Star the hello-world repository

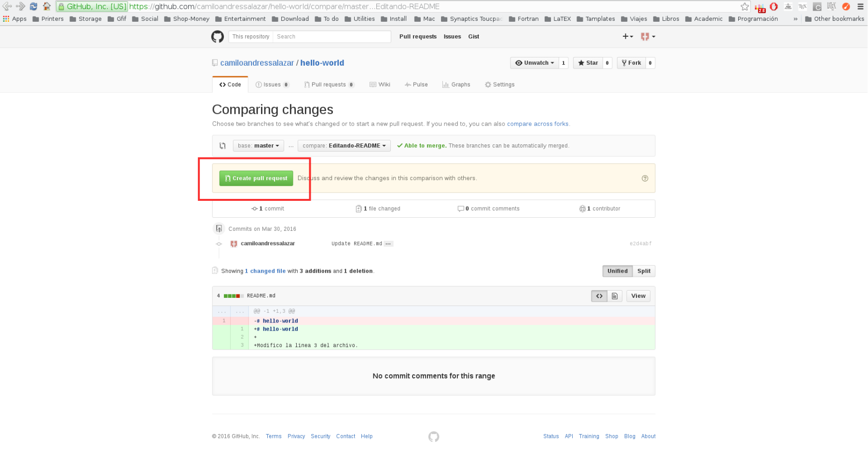click(588, 63)
